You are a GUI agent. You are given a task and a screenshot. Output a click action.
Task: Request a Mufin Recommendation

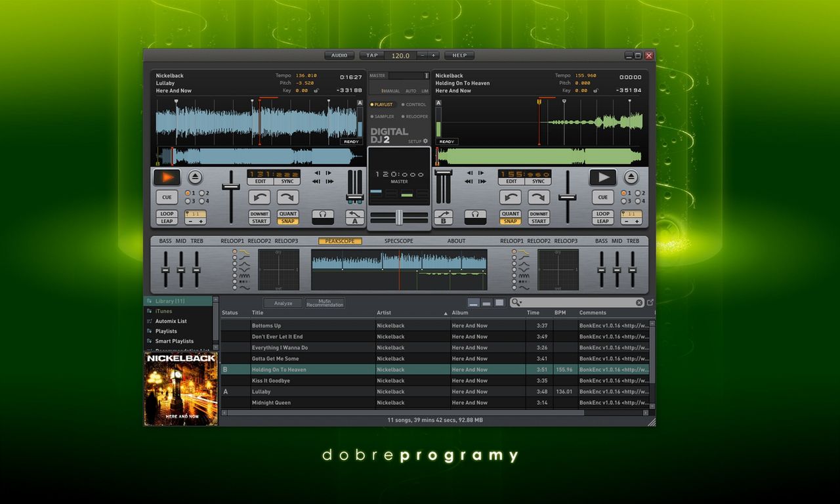(x=325, y=303)
